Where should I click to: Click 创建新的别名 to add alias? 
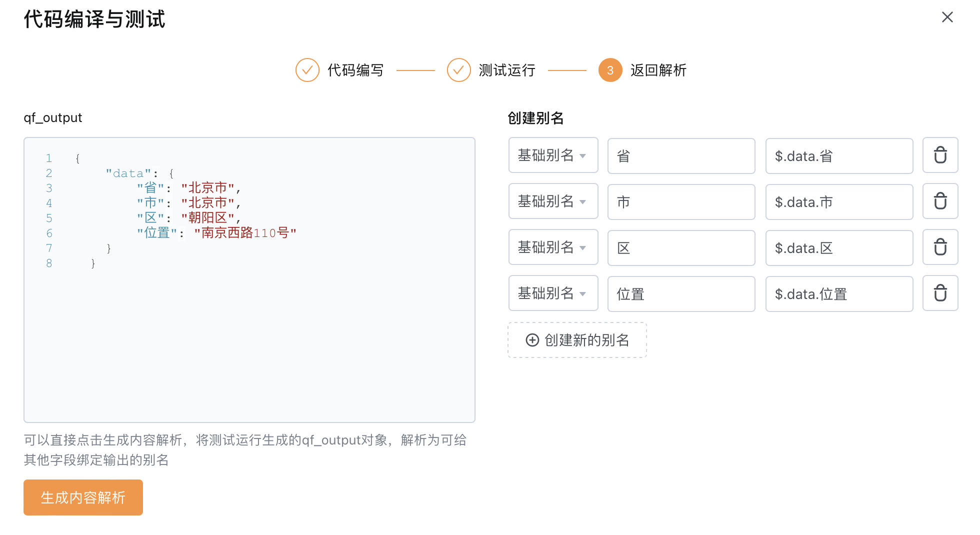point(577,340)
